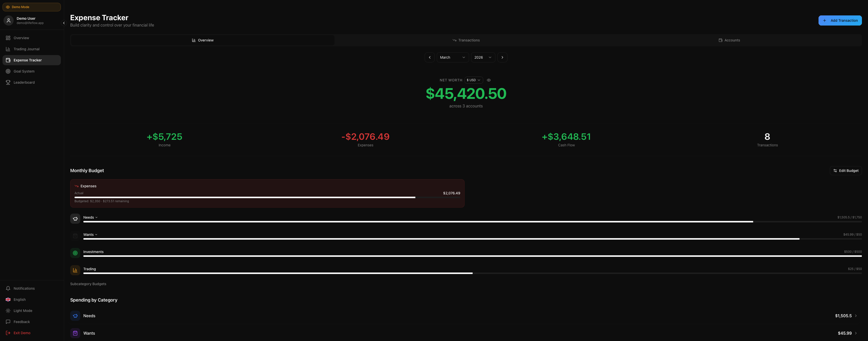
Task: Switch to the Accounts tab
Action: click(729, 40)
